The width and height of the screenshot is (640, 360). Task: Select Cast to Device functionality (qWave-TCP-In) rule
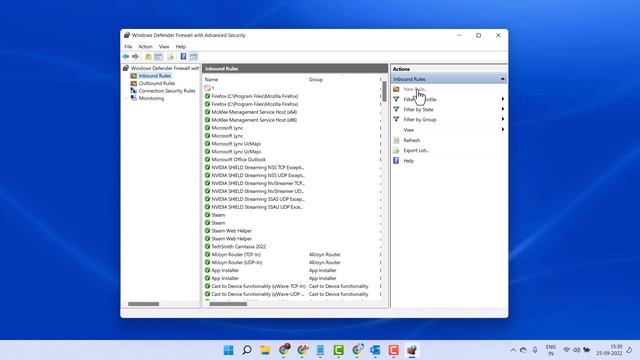pyautogui.click(x=258, y=286)
